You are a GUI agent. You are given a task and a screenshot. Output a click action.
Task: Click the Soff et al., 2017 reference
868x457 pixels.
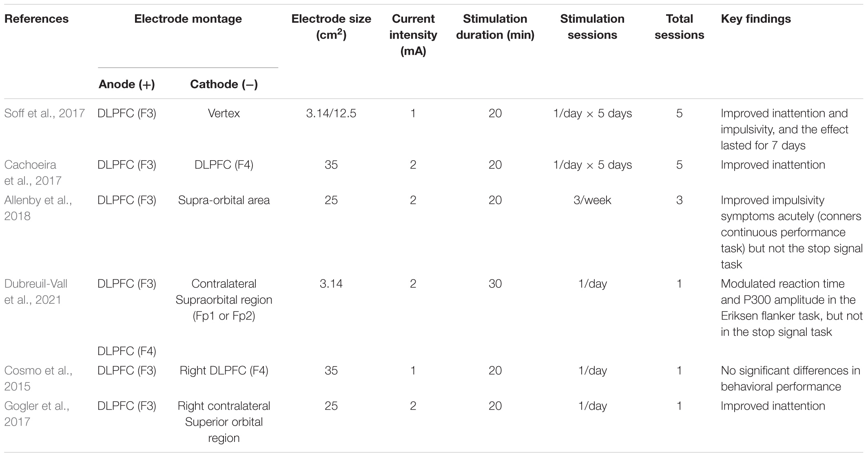coord(44,113)
